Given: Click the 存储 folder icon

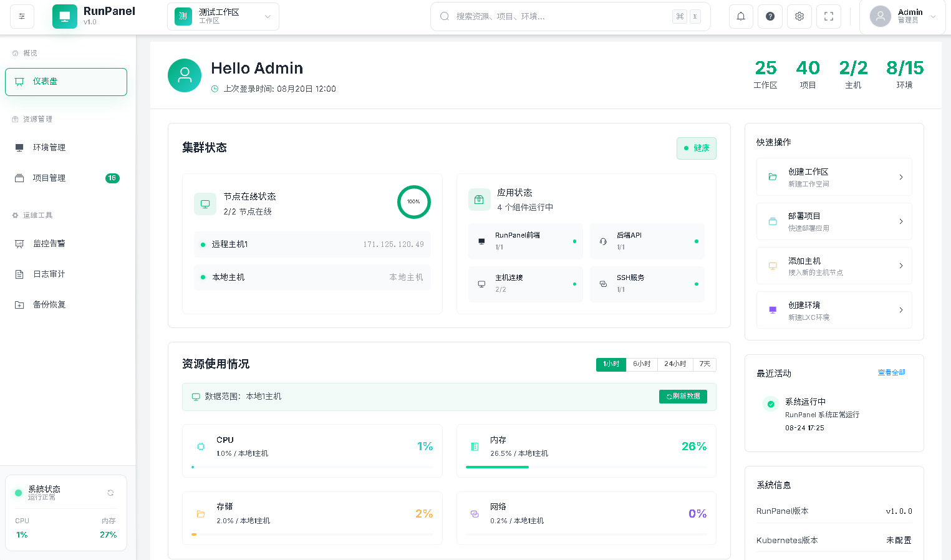Looking at the screenshot, I should coord(201,514).
